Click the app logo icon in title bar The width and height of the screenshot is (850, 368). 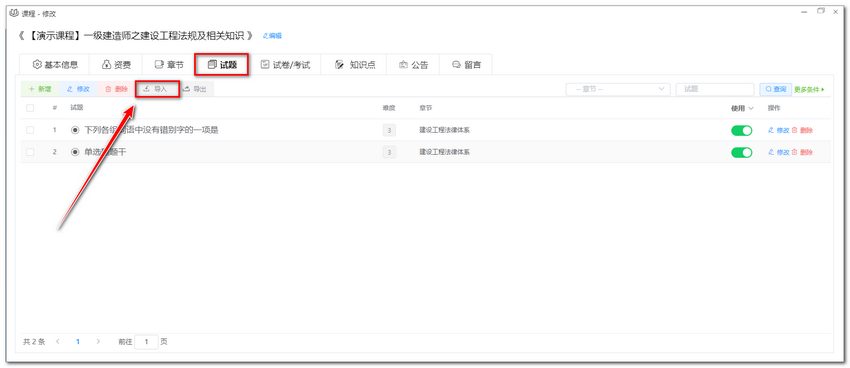15,13
